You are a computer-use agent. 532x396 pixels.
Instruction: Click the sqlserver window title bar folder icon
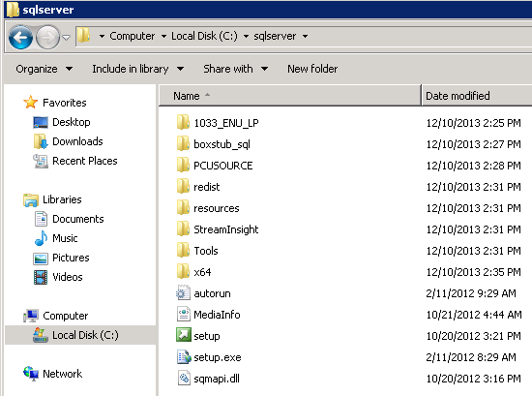coord(13,9)
